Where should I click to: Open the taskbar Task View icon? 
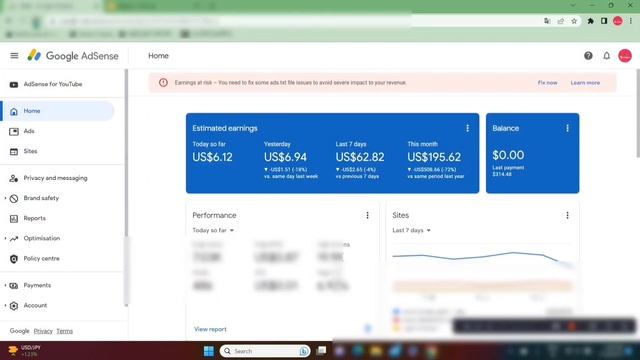322,351
